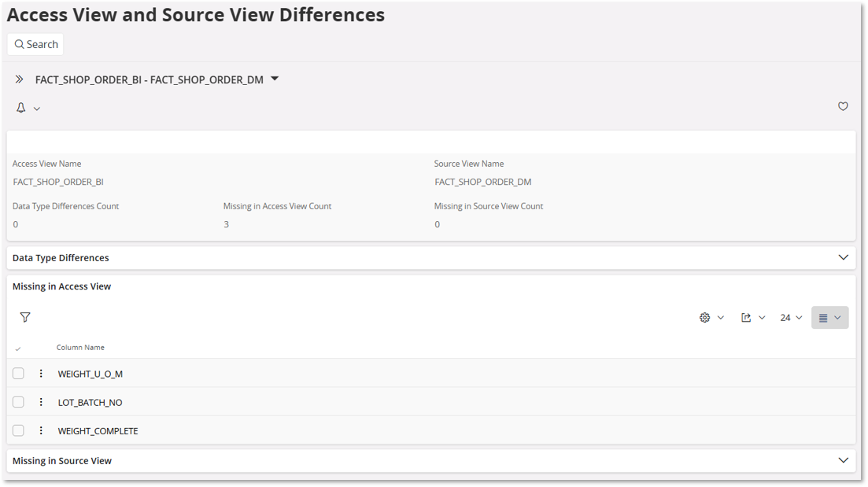This screenshot has height=487, width=868.
Task: Click the Data Type Differences Count label
Action: [66, 206]
